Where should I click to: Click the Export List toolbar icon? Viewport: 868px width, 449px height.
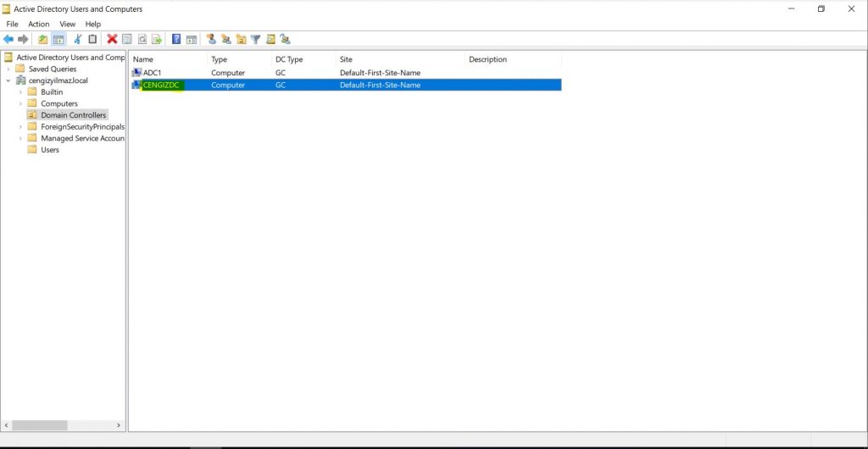(157, 39)
